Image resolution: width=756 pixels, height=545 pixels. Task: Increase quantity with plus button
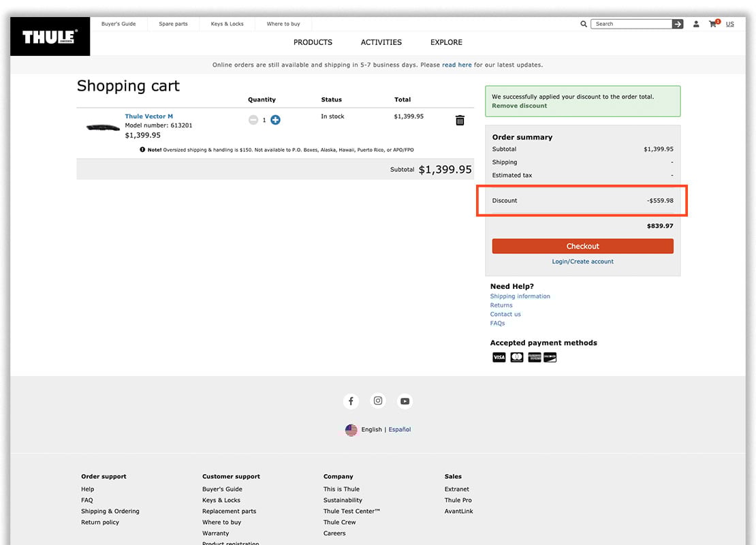click(x=275, y=120)
